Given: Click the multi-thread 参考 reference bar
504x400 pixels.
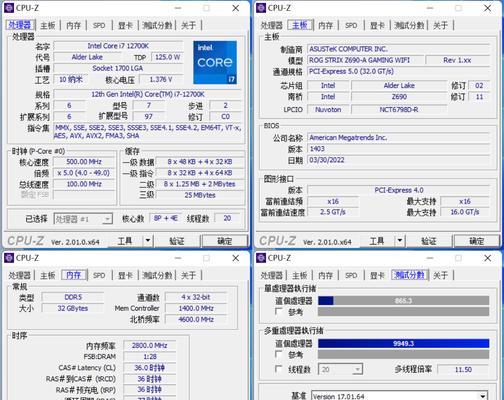Looking at the screenshot, I should point(404,354).
